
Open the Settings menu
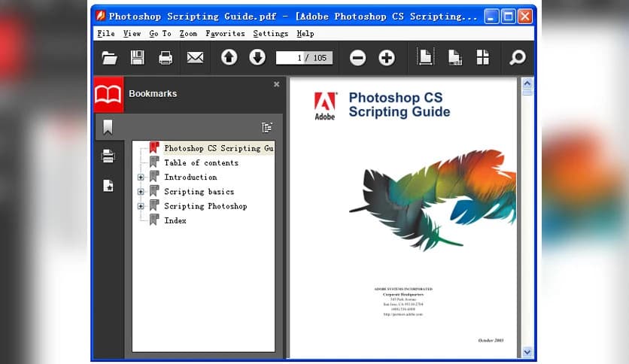tap(270, 34)
